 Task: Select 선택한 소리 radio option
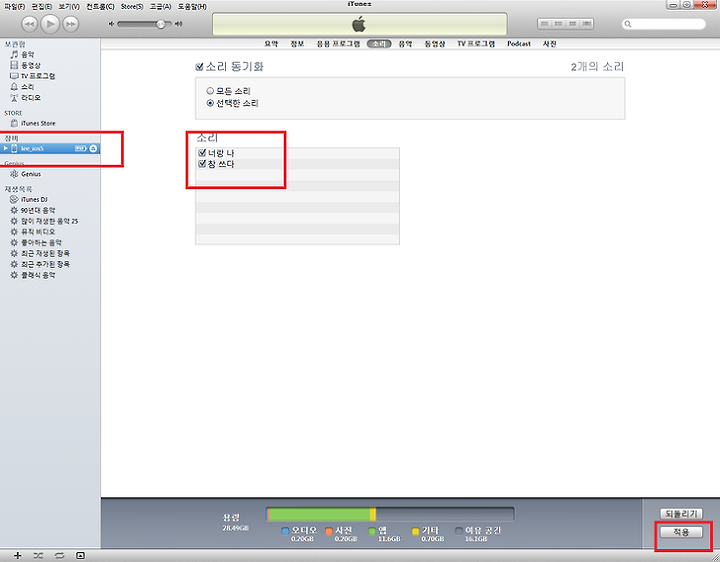210,103
